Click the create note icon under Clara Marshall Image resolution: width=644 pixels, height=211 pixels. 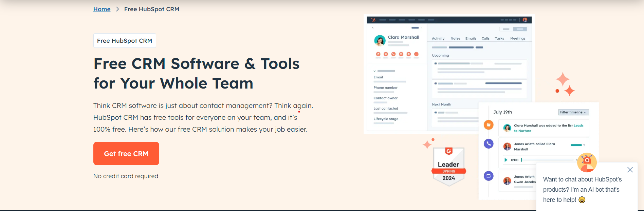coord(378,54)
